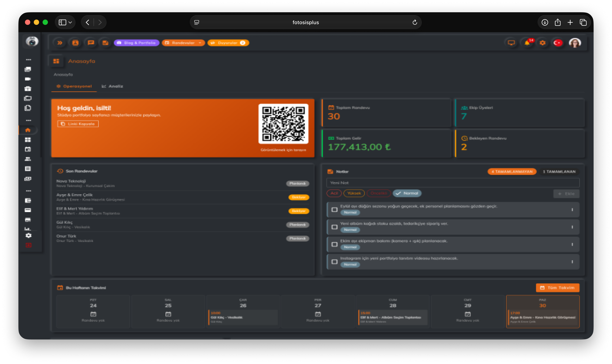
Task: Click the fotosisplus address bar
Action: 306,22
